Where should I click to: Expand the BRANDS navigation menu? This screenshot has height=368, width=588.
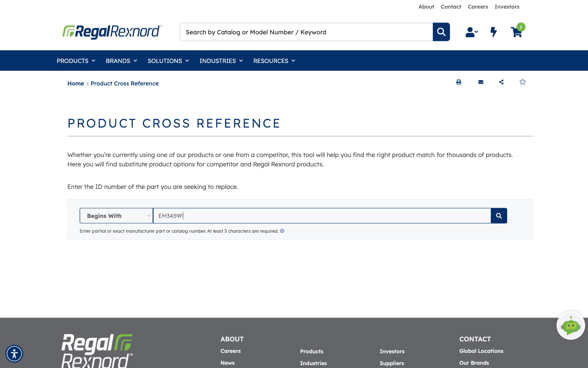(121, 61)
